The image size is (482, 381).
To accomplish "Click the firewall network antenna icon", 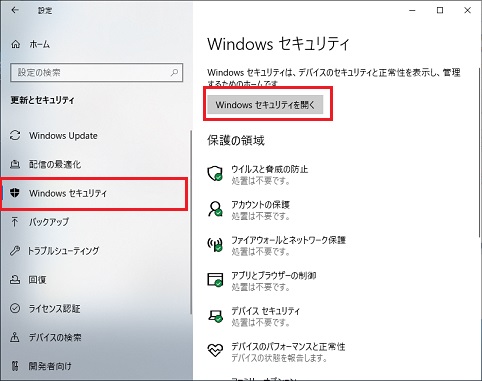I will pos(215,244).
